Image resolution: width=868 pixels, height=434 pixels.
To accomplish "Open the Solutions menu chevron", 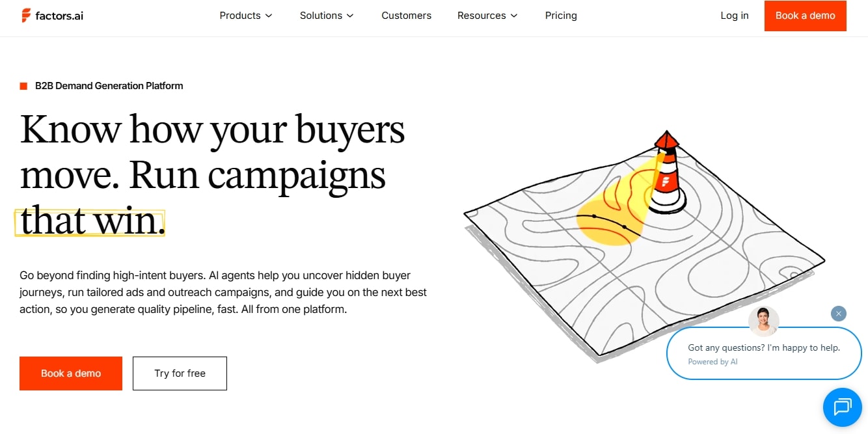I will (x=350, y=16).
